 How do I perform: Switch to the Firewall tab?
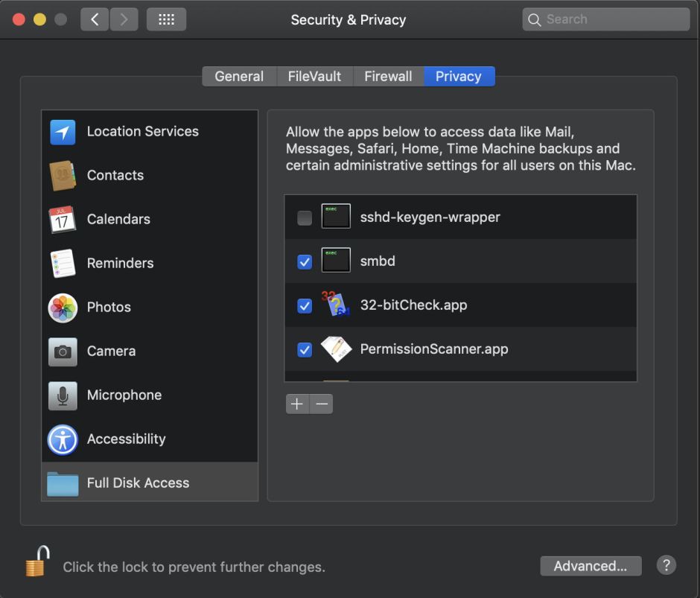click(388, 77)
